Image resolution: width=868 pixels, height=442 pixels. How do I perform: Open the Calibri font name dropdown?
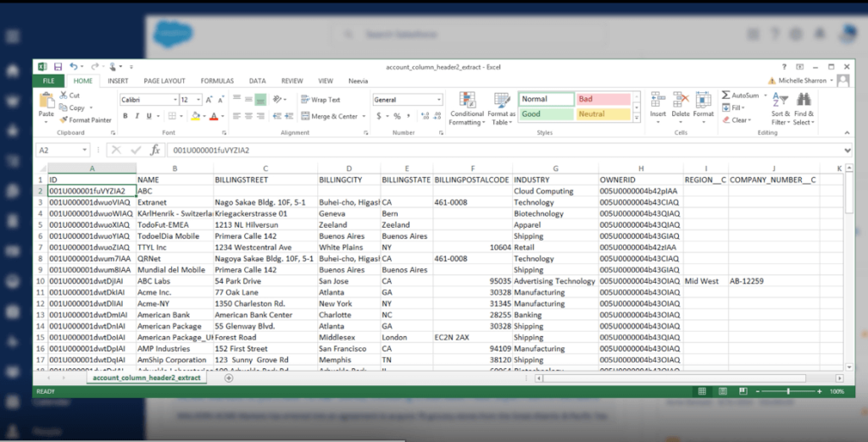(175, 100)
